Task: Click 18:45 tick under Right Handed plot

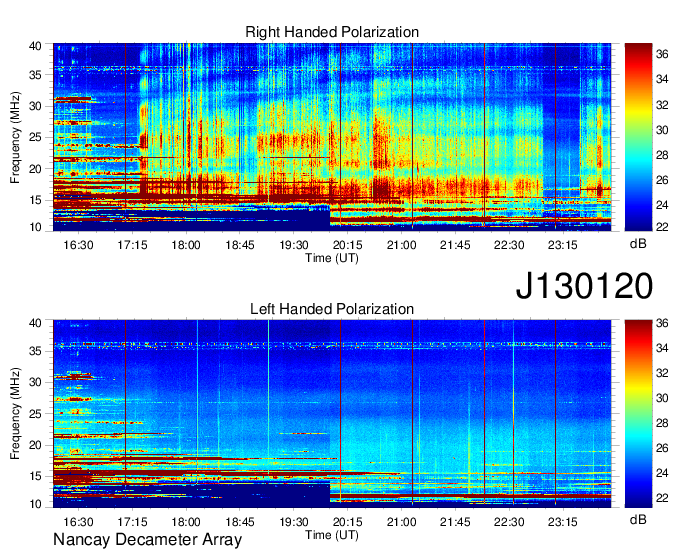Action: pyautogui.click(x=240, y=245)
